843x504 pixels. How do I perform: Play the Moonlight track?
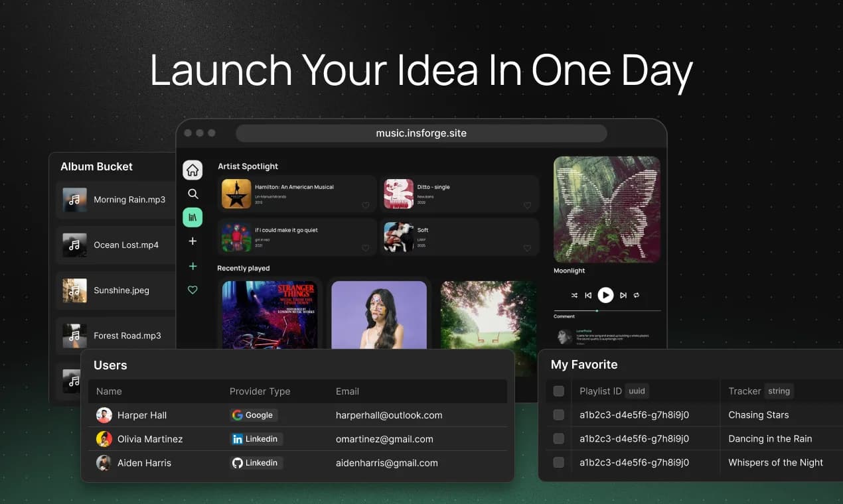pos(605,295)
